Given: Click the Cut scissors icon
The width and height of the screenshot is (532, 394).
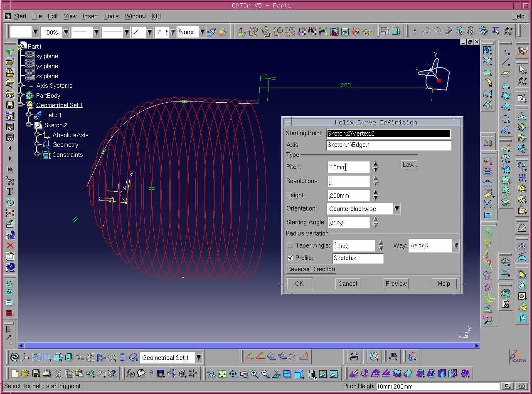Looking at the screenshot, I should coord(58,373).
